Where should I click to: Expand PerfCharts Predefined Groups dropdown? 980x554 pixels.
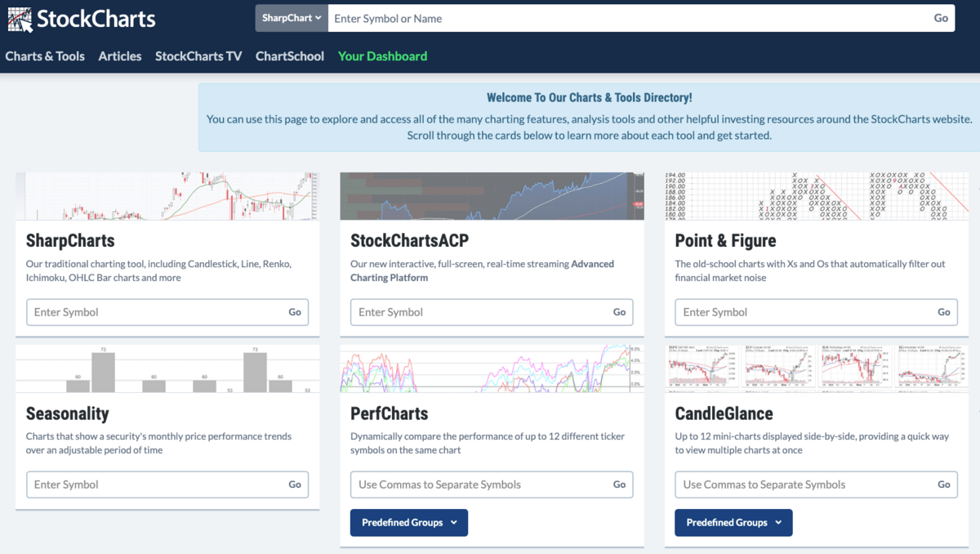(408, 523)
